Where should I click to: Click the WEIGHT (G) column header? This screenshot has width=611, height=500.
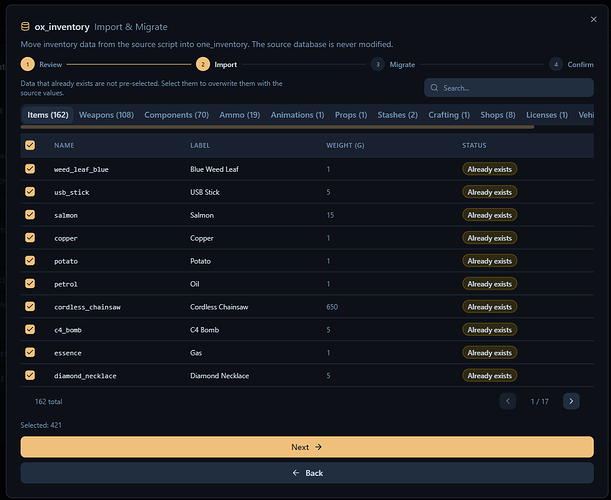[345, 145]
